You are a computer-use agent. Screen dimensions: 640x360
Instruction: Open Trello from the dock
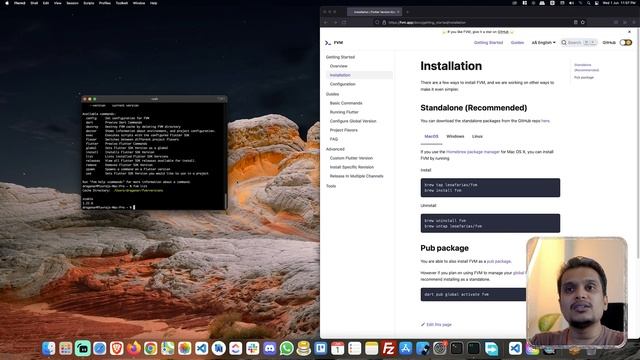(x=320, y=348)
